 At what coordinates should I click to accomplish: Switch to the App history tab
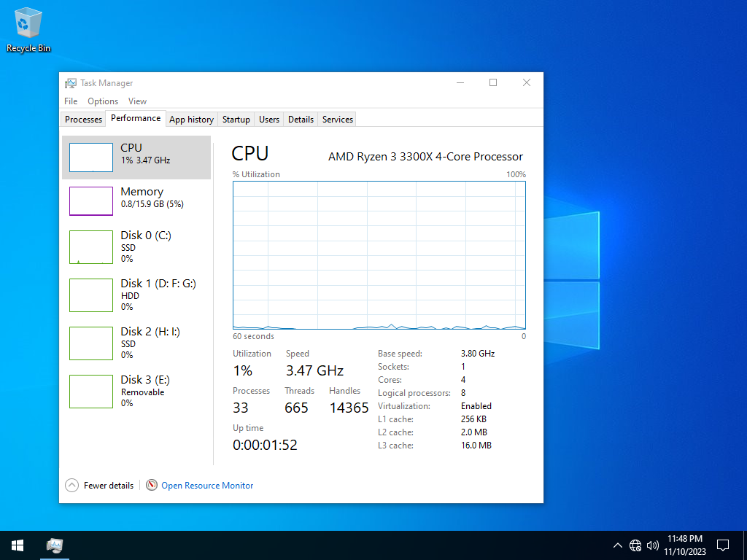coord(191,120)
